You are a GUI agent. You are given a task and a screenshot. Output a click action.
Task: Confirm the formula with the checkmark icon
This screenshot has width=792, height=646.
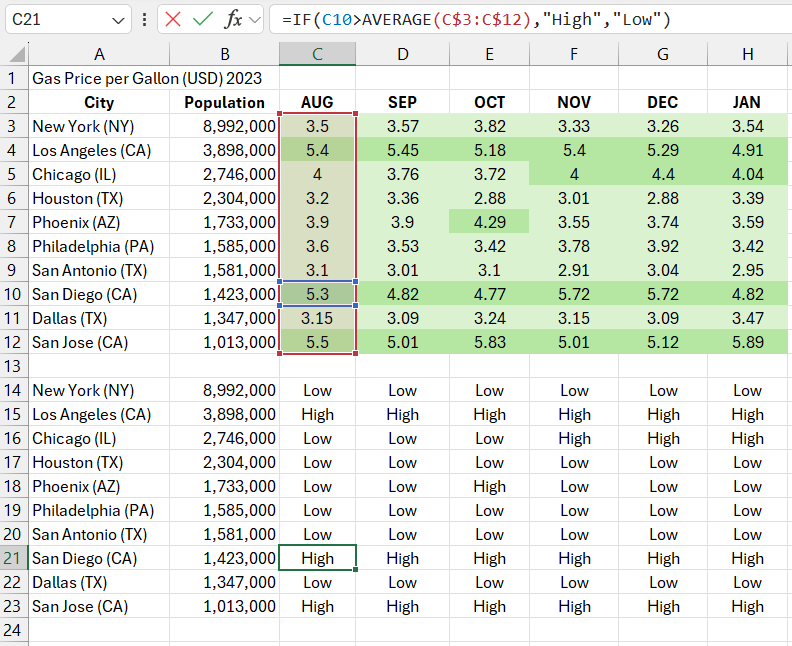[x=203, y=20]
